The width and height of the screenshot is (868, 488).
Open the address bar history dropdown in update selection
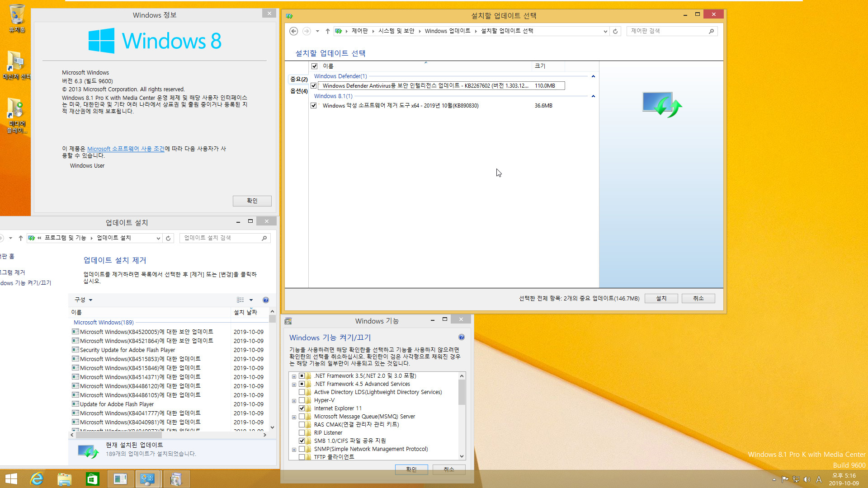coord(605,31)
